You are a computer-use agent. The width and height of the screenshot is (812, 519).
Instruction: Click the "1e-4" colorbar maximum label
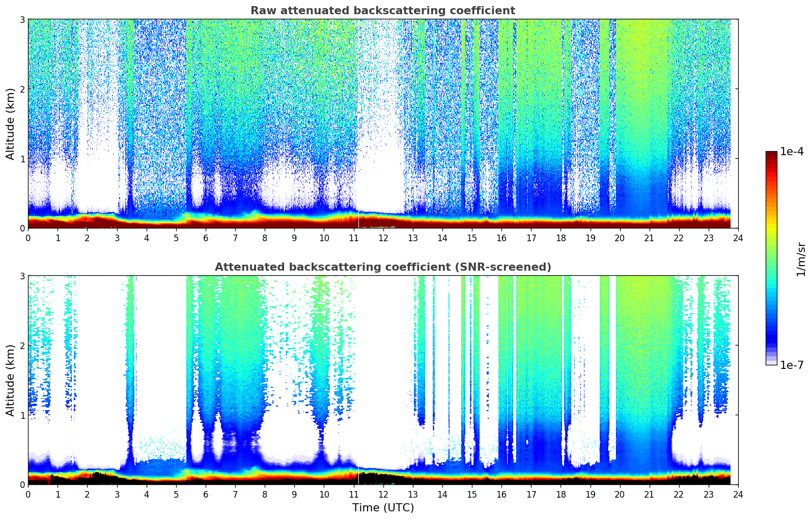[x=792, y=152]
